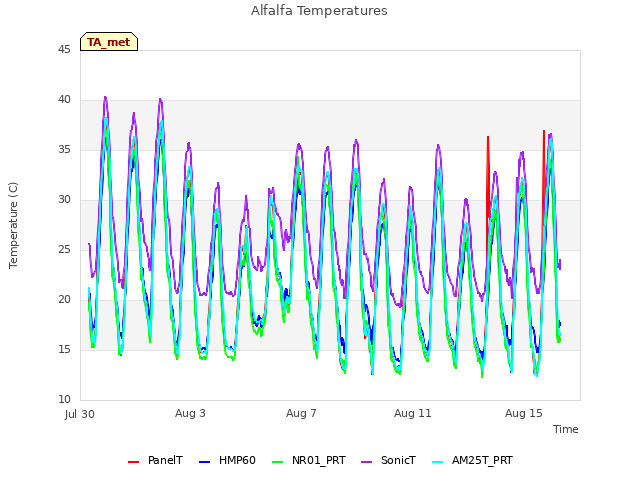
Task: Click the red PanelT legend swatch
Action: tap(133, 462)
